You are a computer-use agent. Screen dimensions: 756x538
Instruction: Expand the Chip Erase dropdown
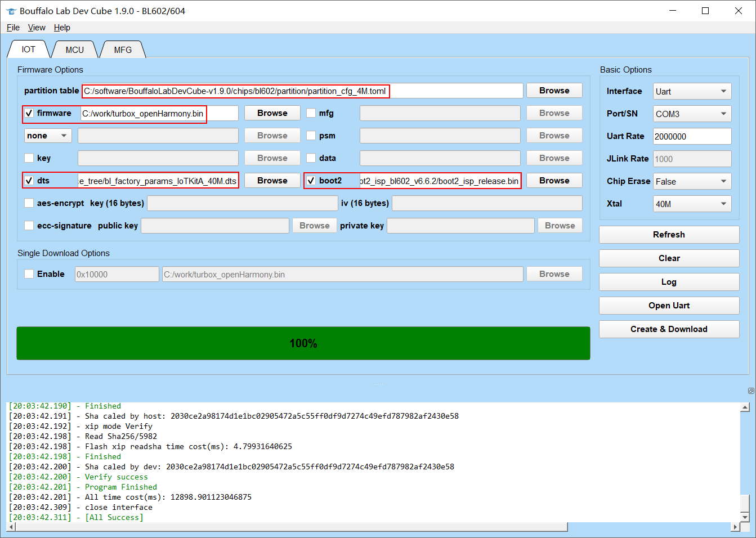(692, 181)
